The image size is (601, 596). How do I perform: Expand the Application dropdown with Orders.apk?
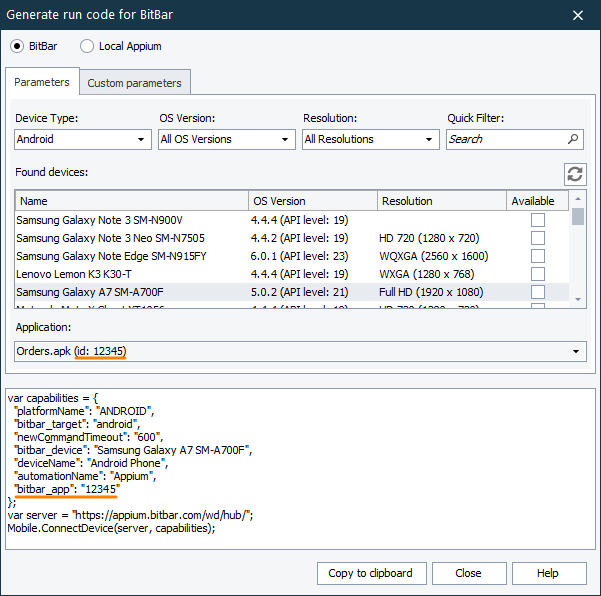click(300, 351)
